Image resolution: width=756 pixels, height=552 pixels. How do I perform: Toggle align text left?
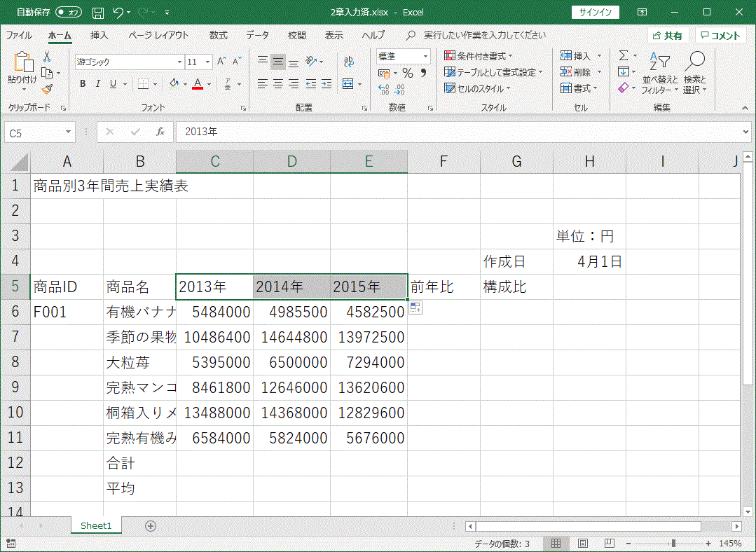pos(263,84)
